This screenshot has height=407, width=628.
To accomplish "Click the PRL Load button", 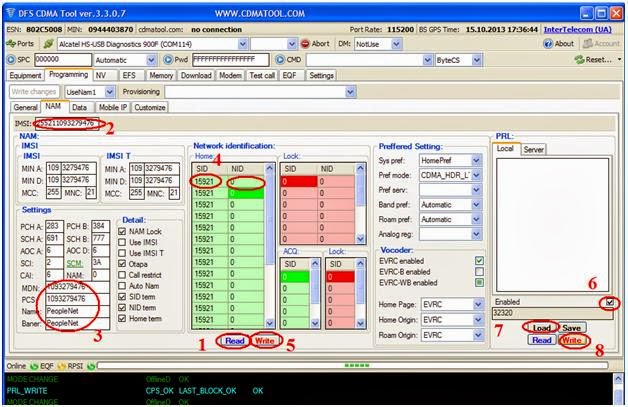I will click(541, 328).
